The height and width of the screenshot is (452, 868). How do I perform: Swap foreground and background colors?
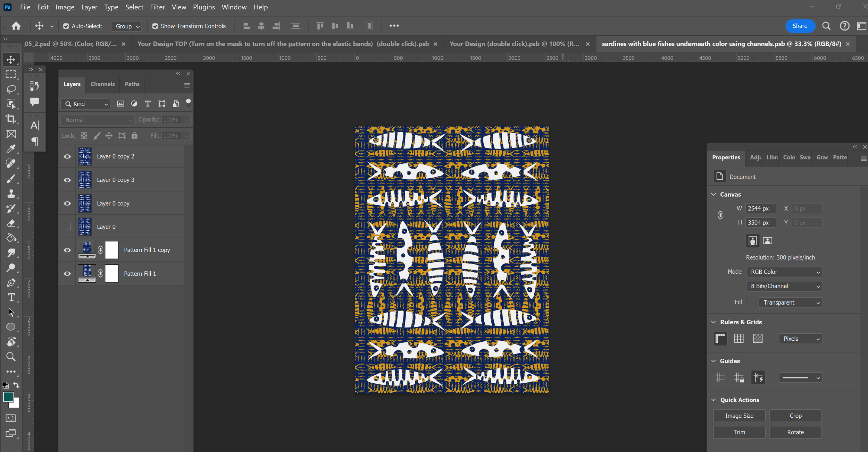point(16,385)
